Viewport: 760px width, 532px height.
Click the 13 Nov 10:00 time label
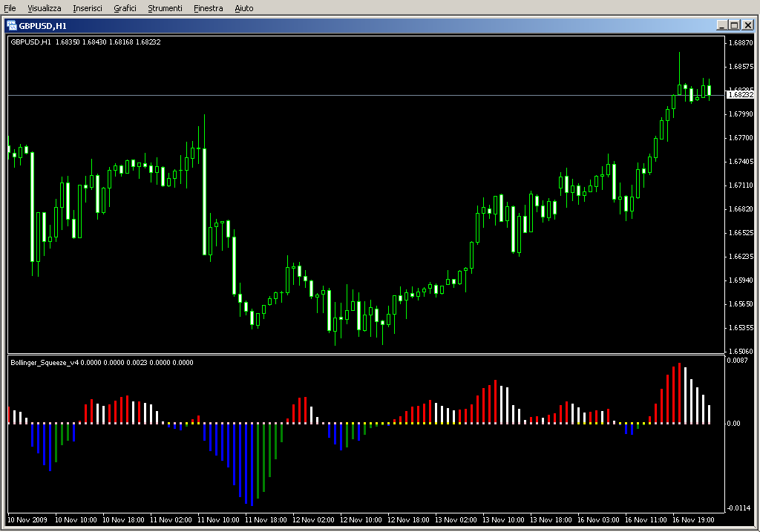(x=503, y=520)
